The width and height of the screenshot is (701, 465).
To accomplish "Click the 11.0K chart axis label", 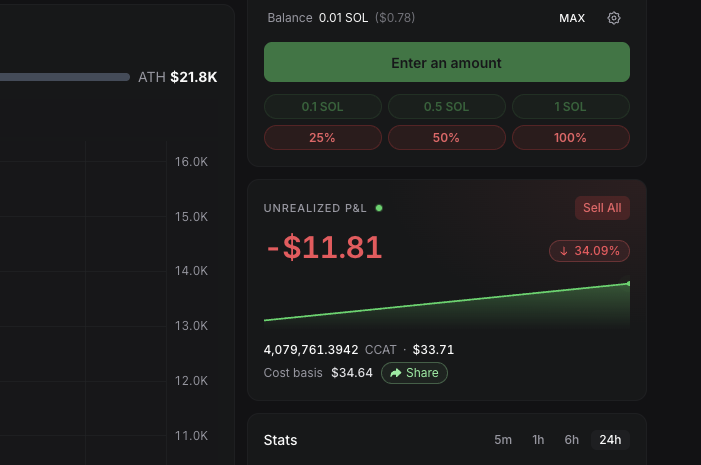I will (191, 436).
